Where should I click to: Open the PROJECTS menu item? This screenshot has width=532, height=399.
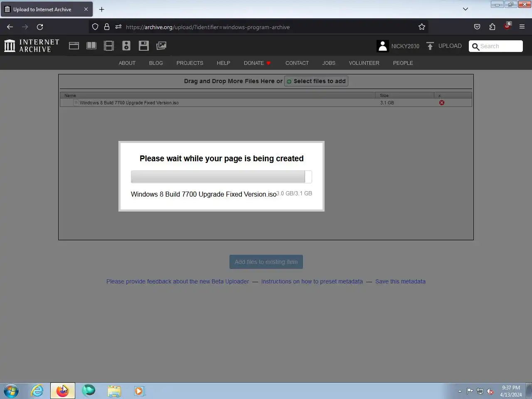click(x=190, y=63)
